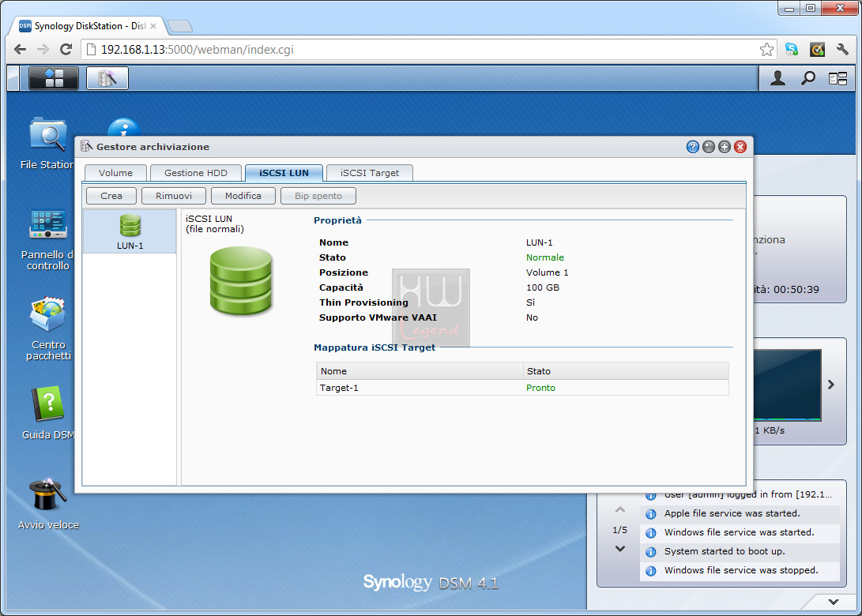Open File Station desktop icon
862x616 pixels.
(47, 144)
